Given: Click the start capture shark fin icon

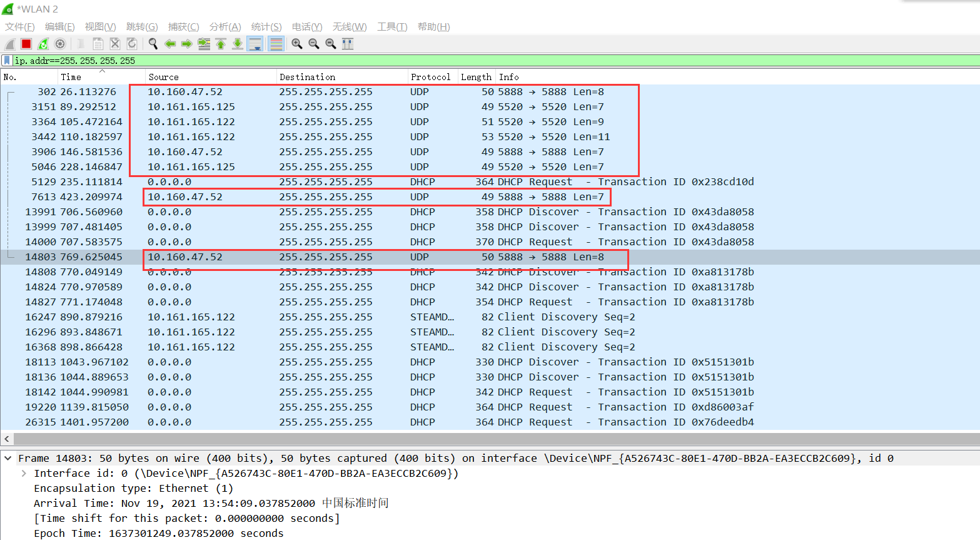Looking at the screenshot, I should tap(10, 44).
